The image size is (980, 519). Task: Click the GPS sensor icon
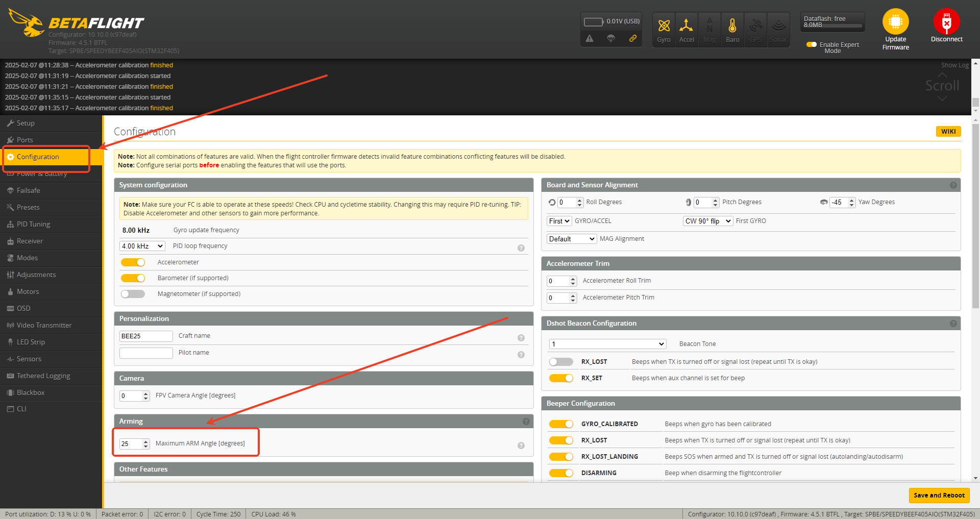point(756,26)
